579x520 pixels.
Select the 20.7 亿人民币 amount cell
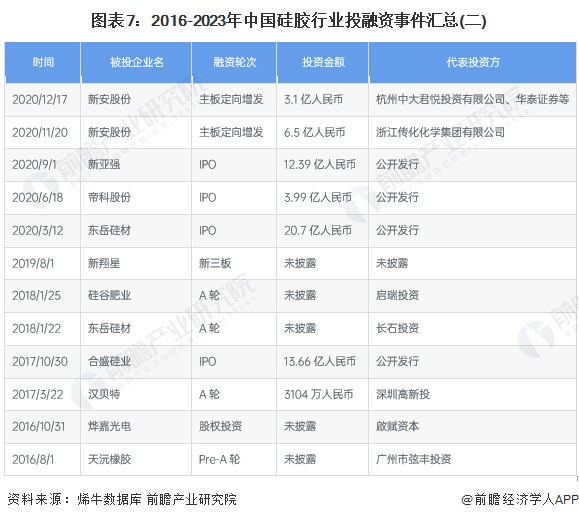click(x=323, y=231)
